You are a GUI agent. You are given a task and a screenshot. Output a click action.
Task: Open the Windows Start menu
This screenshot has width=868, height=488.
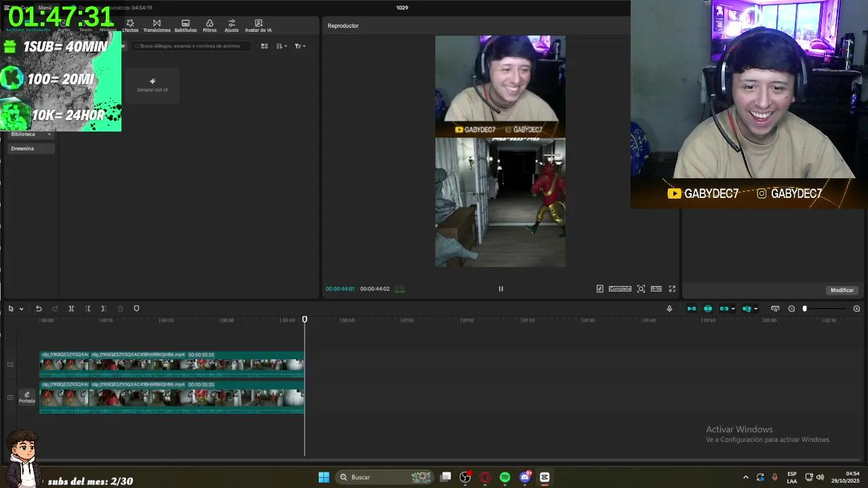324,477
